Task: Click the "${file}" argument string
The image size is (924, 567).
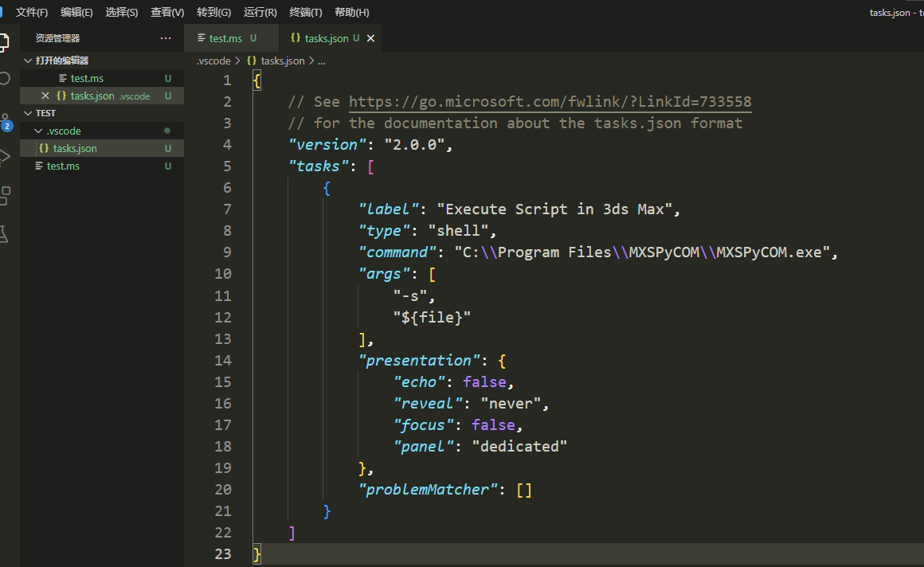Action: click(x=432, y=318)
